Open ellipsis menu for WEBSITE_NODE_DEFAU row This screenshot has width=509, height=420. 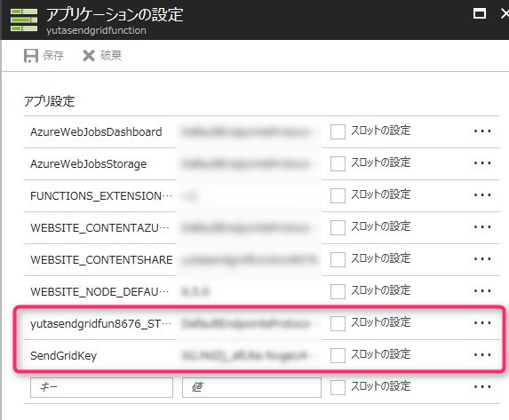point(482,291)
